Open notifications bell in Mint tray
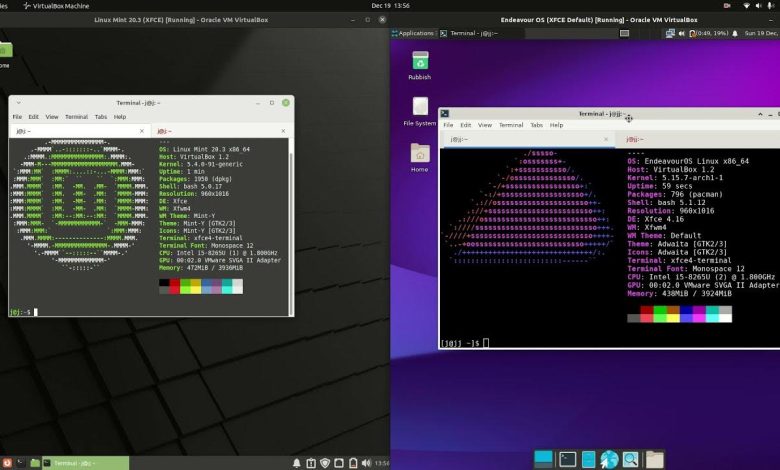The height and width of the screenshot is (470, 780). 296,463
